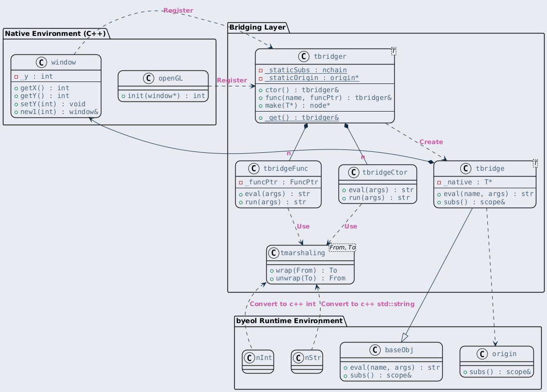Viewport: 547px width, 392px height.
Task: Click the tmarshaling class name
Action: click(x=303, y=253)
